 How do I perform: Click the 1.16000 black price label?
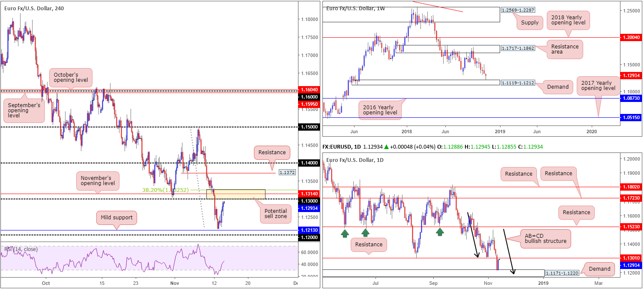coord(310,97)
